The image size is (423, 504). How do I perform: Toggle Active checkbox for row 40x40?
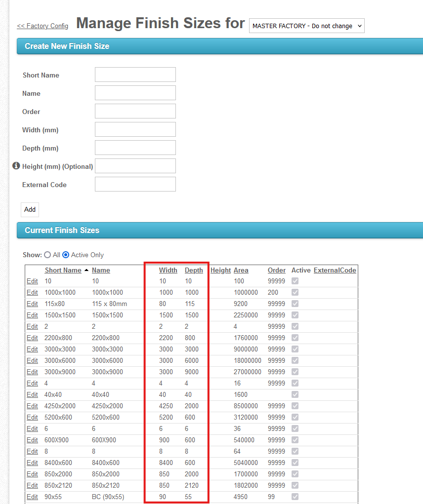295,394
